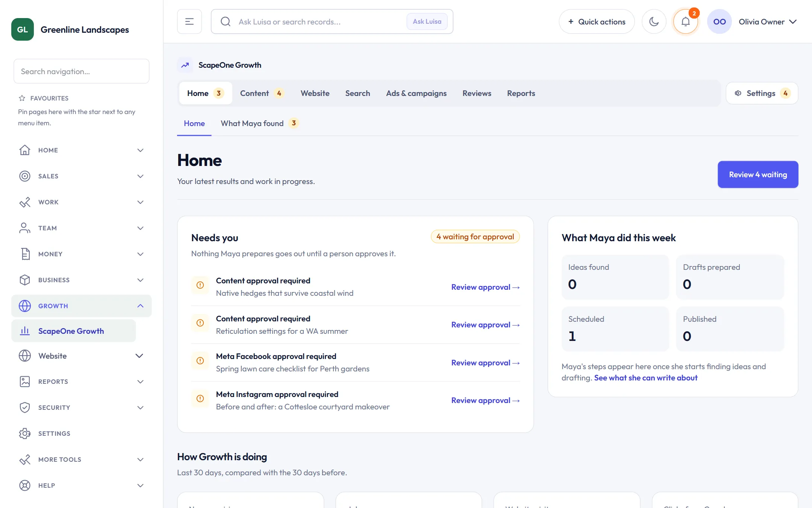This screenshot has height=508, width=812.
Task: Open the Reviews tab
Action: [x=477, y=93]
